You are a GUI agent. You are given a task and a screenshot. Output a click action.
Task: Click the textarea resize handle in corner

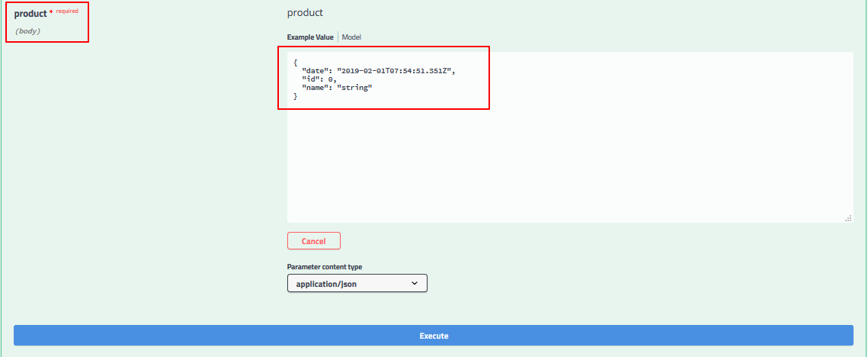pyautogui.click(x=848, y=218)
